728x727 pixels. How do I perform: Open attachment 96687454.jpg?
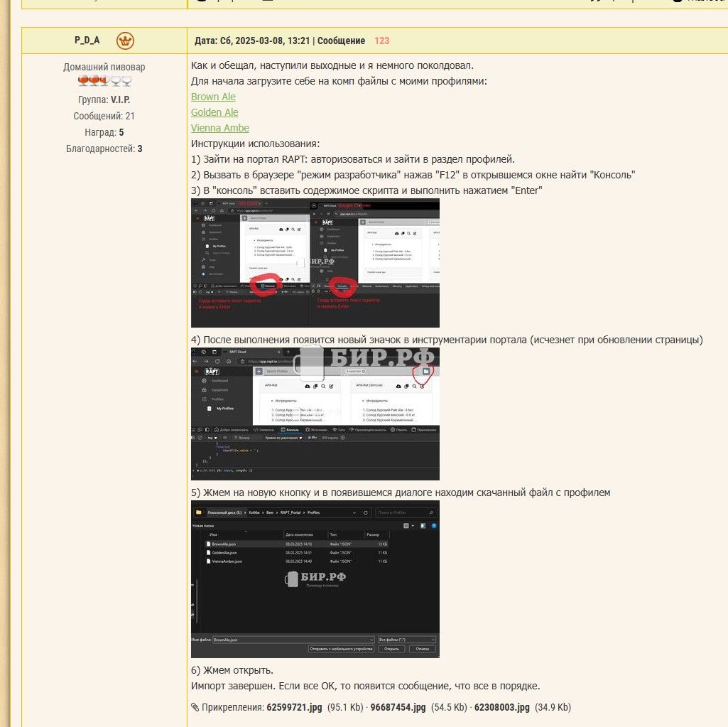(x=398, y=708)
